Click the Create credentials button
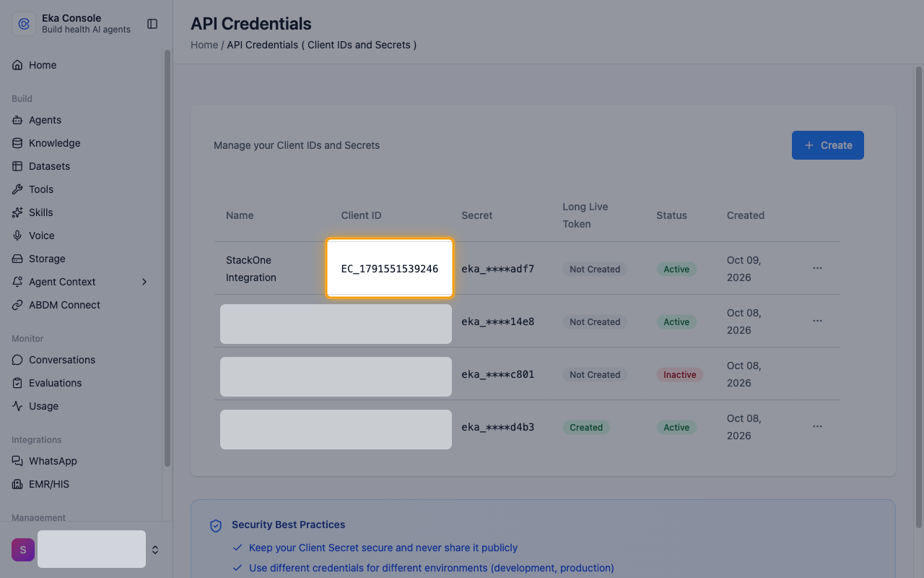924x578 pixels. pos(827,145)
